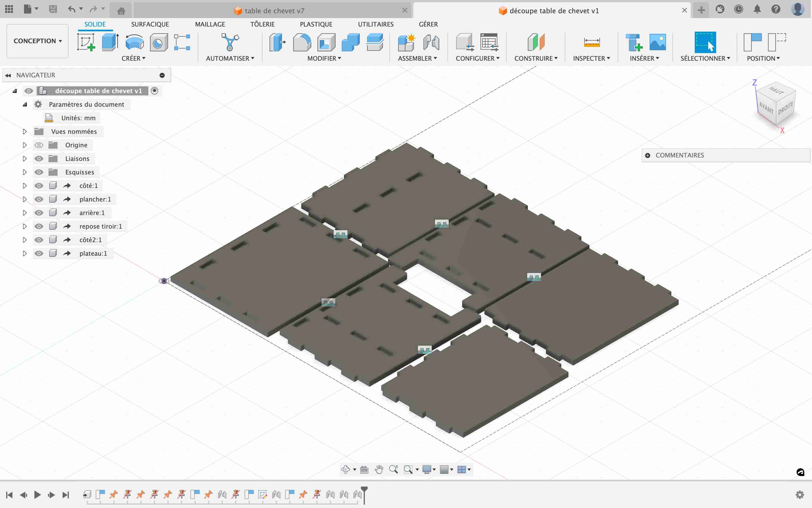Image resolution: width=812 pixels, height=508 pixels.
Task: Hide the plateau:1 component
Action: pyautogui.click(x=39, y=253)
